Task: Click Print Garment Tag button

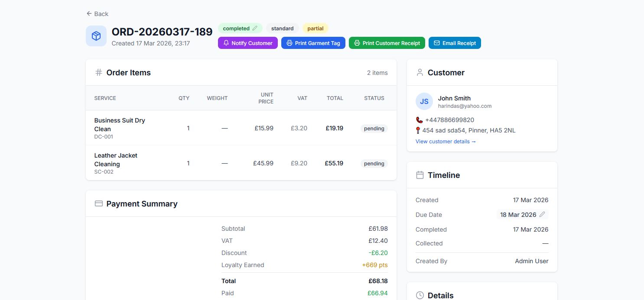Action: pyautogui.click(x=313, y=43)
